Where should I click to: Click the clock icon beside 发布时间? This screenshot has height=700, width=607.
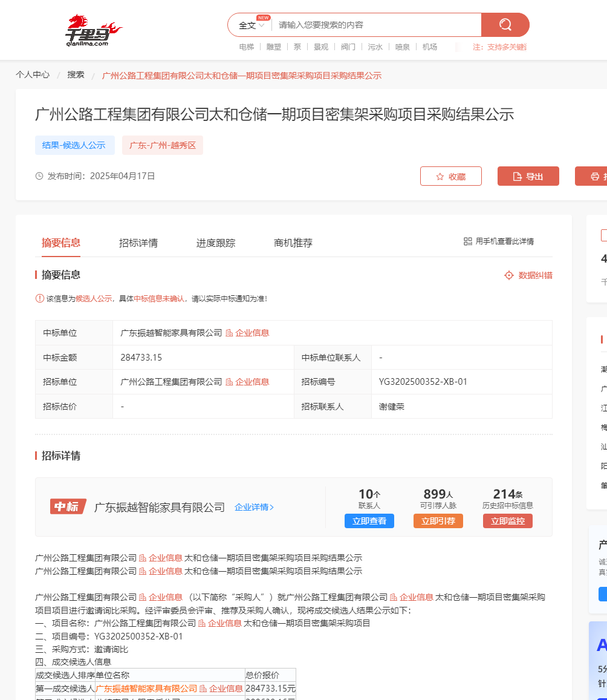click(39, 176)
